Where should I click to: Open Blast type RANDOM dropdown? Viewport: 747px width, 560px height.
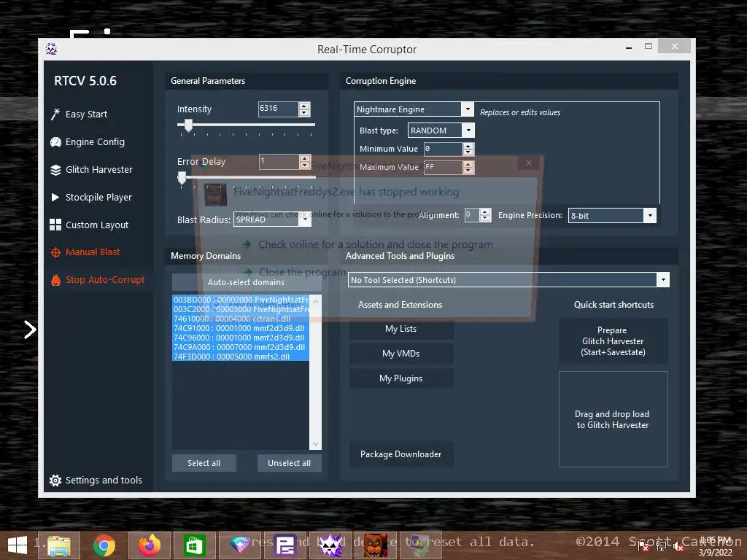(x=468, y=131)
